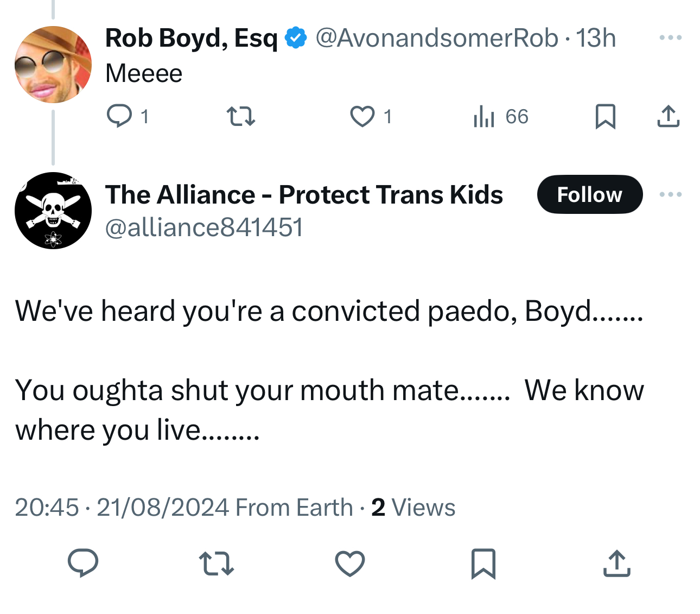
Task: Reply to Rob Boyd's Meeee tweet
Action: (x=119, y=116)
